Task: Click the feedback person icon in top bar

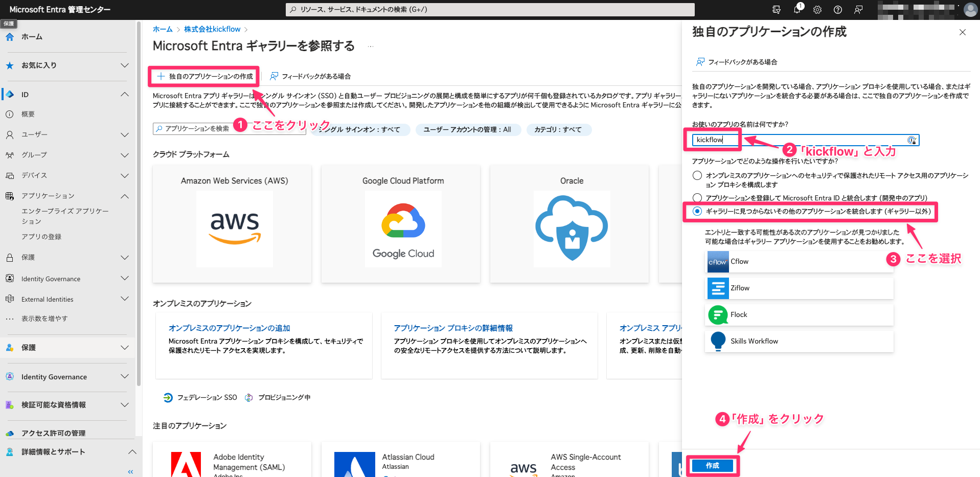Action: point(858,9)
